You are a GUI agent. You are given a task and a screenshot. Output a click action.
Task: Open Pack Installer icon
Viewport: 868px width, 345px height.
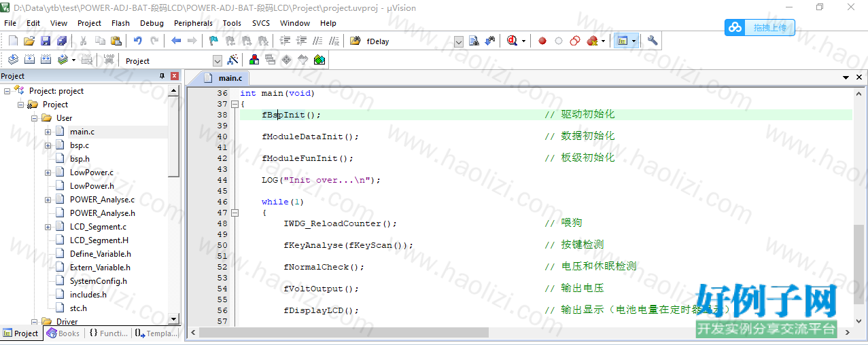319,60
